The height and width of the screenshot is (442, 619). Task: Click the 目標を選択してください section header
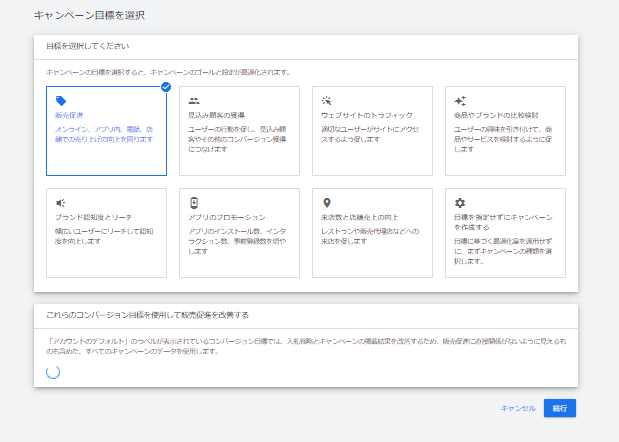(x=88, y=46)
